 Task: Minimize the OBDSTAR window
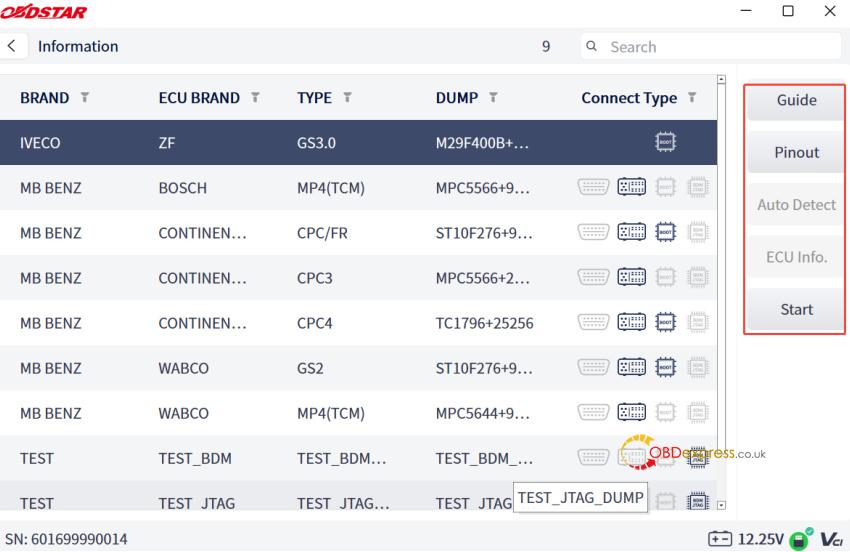[746, 11]
